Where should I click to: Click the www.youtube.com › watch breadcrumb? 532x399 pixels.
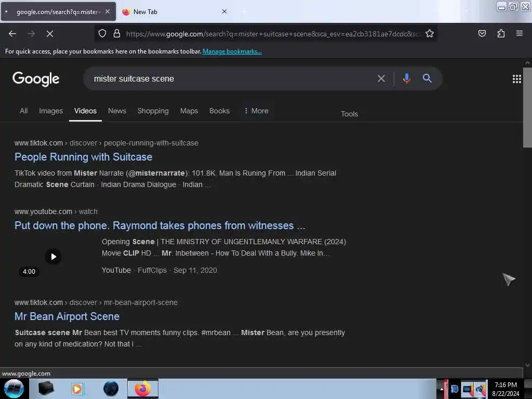[x=56, y=211]
